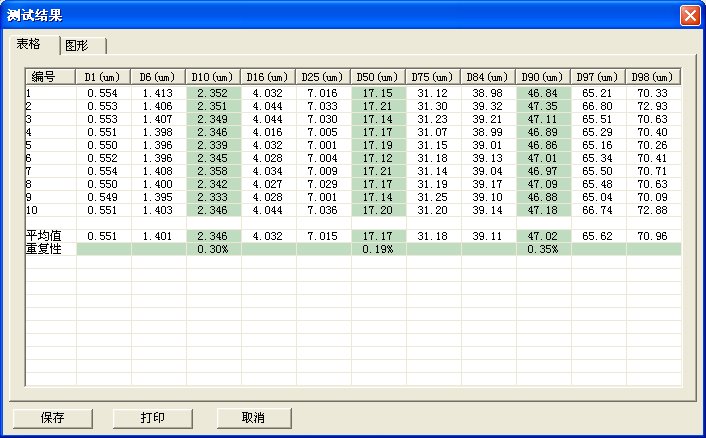This screenshot has width=706, height=438.
Task: Click the D50 (um) column header
Action: pyautogui.click(x=378, y=76)
